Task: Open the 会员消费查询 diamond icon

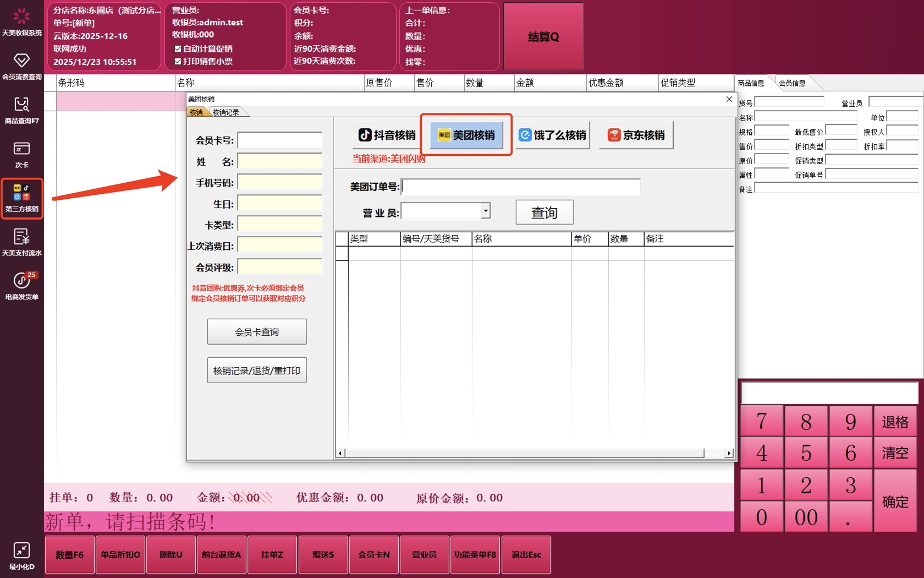Action: coord(21,61)
